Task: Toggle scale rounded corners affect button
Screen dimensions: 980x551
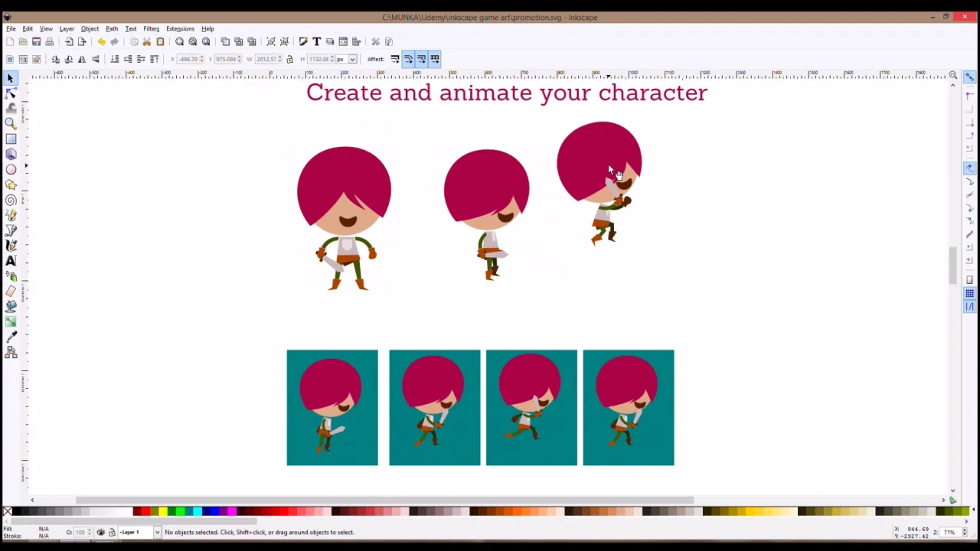Action: point(408,59)
